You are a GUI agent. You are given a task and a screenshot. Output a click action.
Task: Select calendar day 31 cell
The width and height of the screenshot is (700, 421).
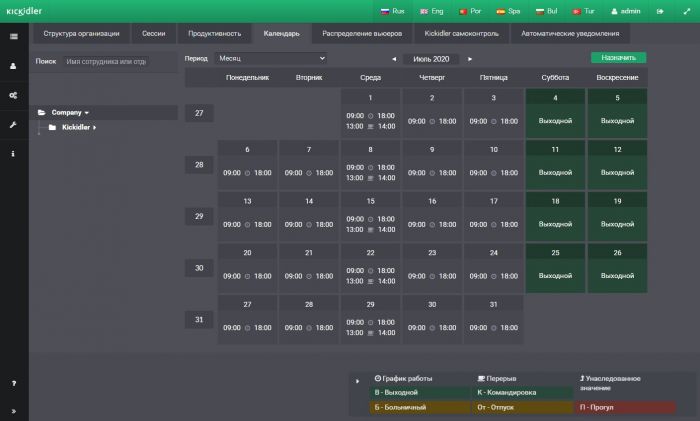coord(494,320)
